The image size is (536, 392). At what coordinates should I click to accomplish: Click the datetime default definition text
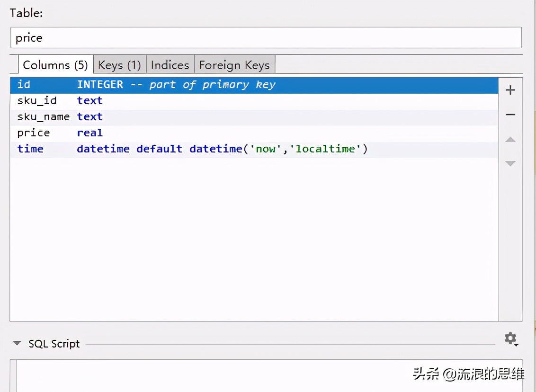pyautogui.click(x=222, y=149)
